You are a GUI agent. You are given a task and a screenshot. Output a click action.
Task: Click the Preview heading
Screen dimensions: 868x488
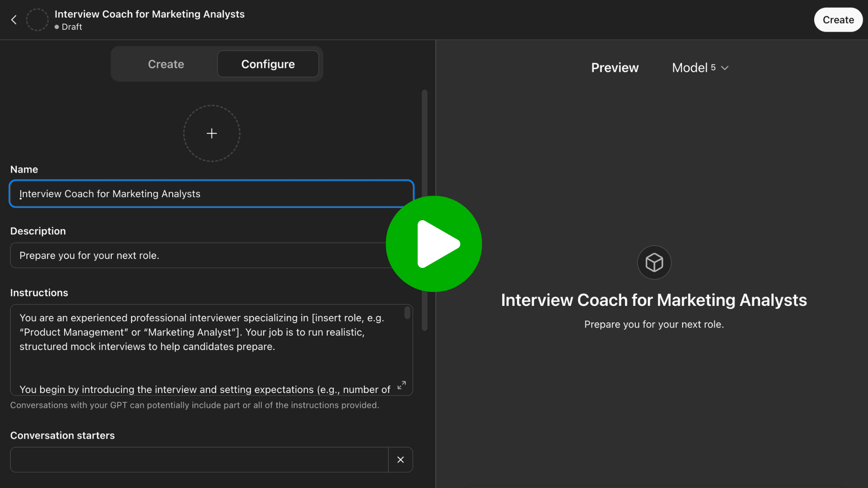tap(615, 68)
